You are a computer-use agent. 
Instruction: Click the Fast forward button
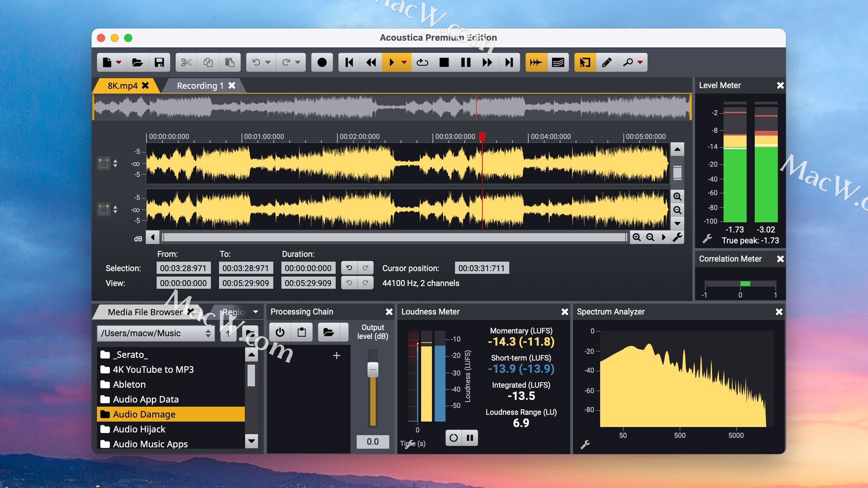(x=487, y=62)
